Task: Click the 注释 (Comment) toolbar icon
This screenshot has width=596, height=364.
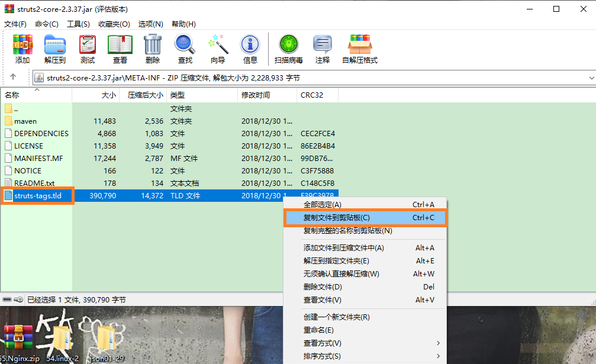Action: click(x=323, y=49)
